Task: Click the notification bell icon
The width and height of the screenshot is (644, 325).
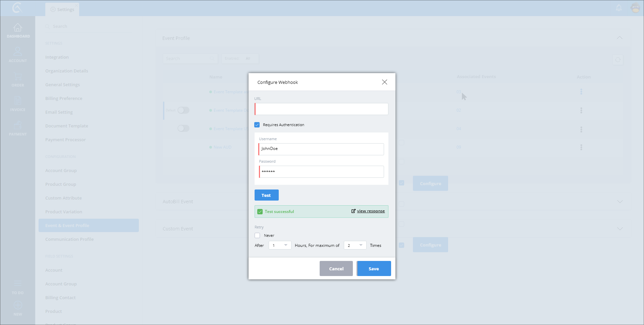Action: pyautogui.click(x=619, y=8)
